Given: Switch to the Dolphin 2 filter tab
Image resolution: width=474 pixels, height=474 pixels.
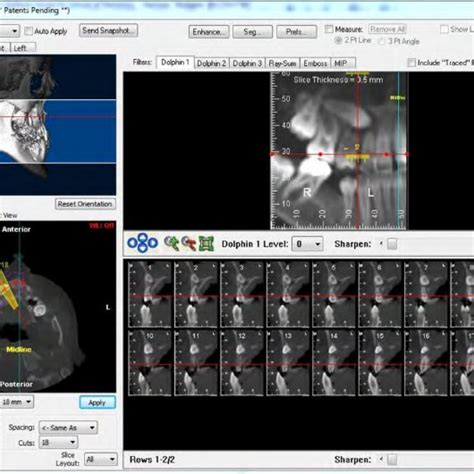Looking at the screenshot, I should point(211,63).
